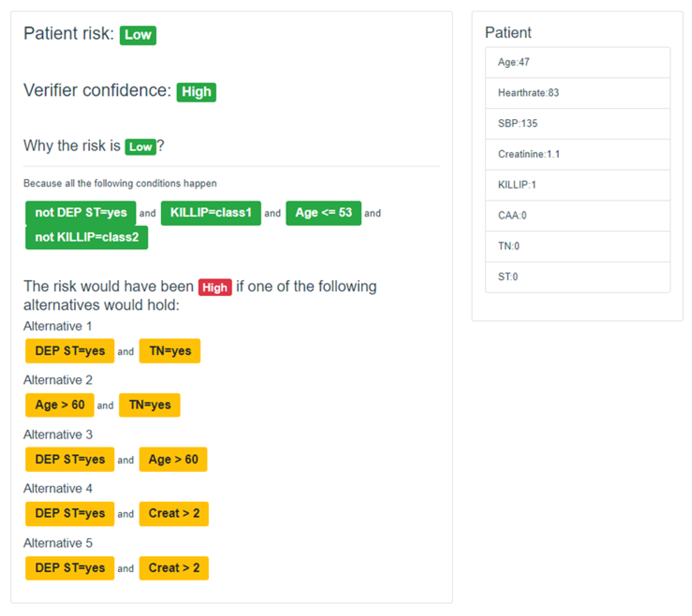Viewport: 692px width, 616px height.
Task: Click the 'Age <= 53' condition tag
Action: point(323,213)
